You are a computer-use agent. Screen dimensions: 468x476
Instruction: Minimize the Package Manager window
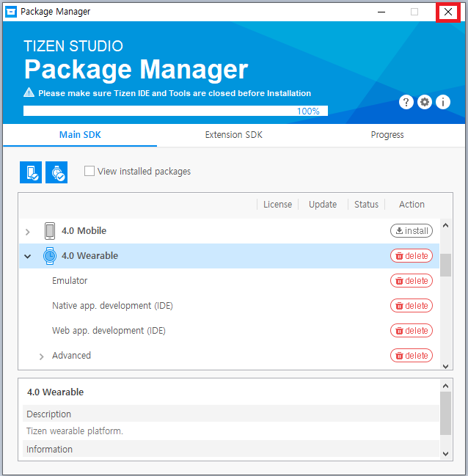pos(381,12)
